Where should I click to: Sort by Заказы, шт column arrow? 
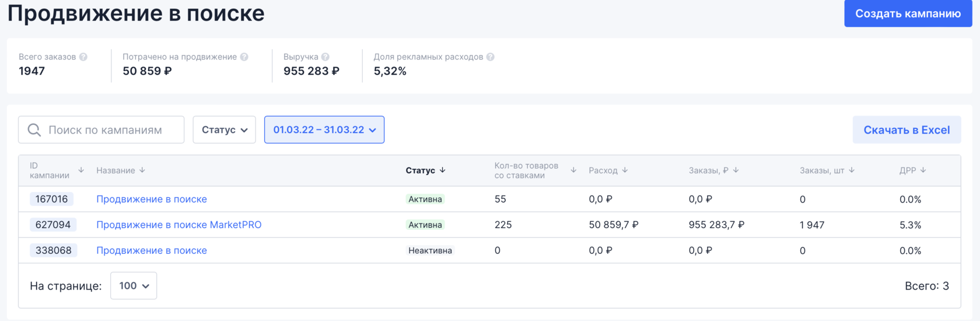click(x=852, y=170)
